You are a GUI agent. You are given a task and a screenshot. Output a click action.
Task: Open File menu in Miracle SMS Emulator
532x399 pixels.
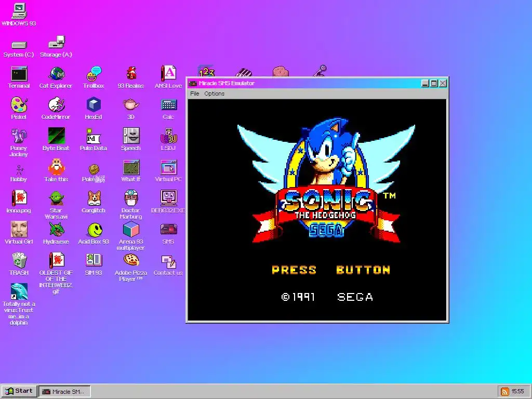(x=195, y=94)
